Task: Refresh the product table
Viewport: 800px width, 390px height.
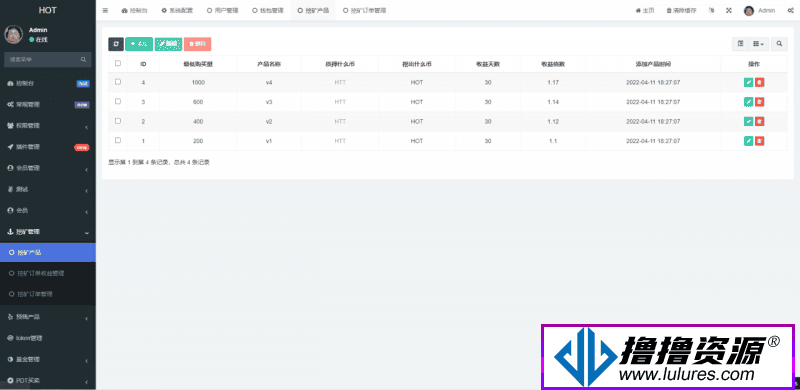Action: (x=116, y=44)
